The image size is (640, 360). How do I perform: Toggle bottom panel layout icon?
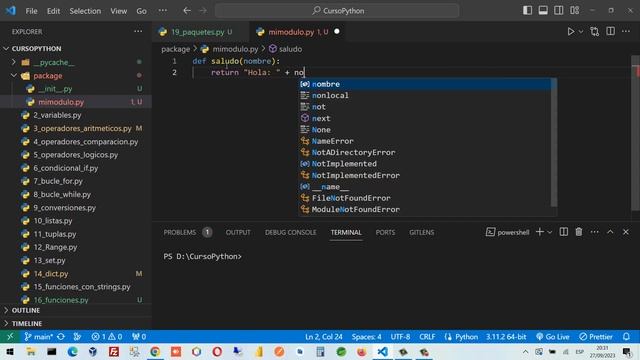(543, 11)
